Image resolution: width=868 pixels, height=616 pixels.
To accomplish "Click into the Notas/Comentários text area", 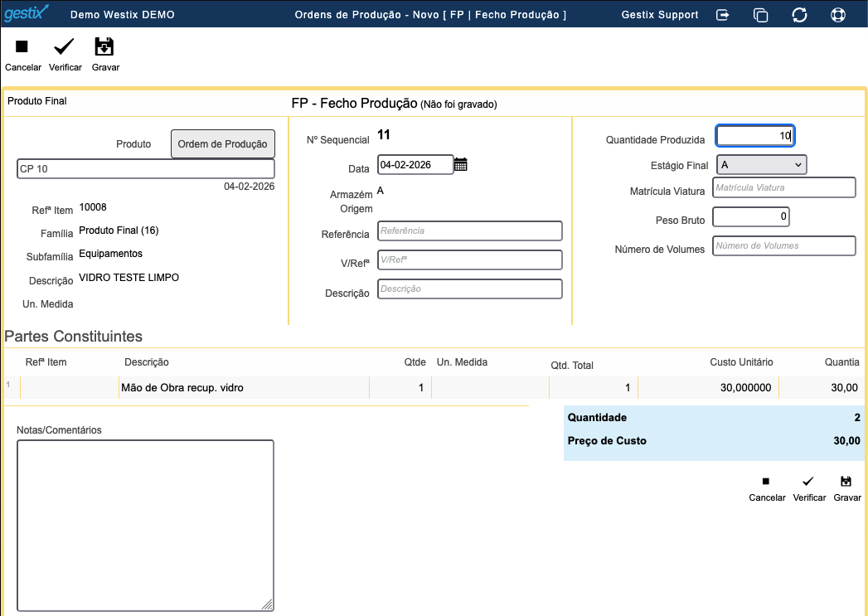I will 145,525.
